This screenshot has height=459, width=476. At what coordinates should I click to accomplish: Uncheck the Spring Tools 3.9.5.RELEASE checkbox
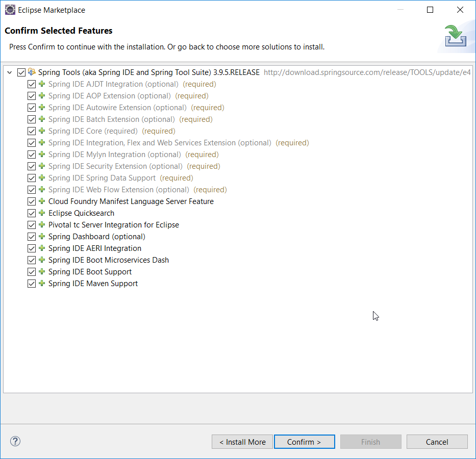21,72
